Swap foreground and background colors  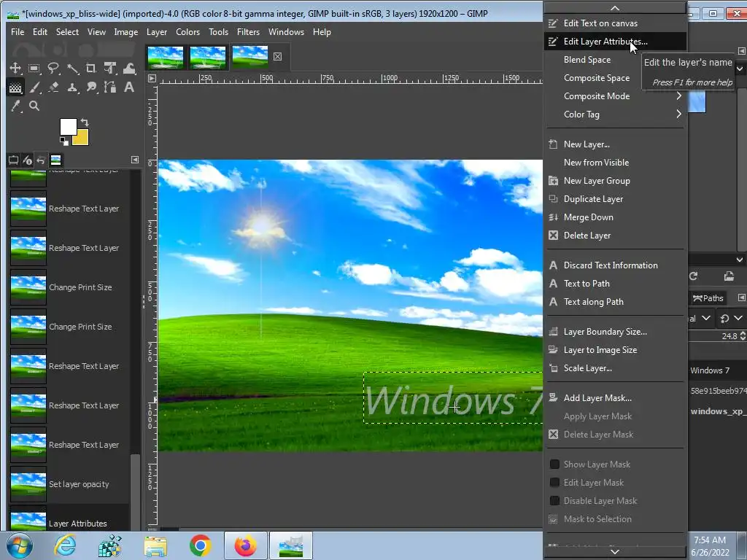pyautogui.click(x=85, y=122)
